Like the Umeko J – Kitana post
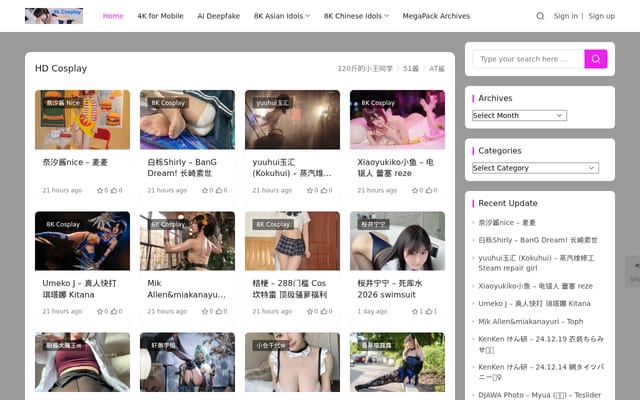640x400 pixels. click(x=116, y=311)
